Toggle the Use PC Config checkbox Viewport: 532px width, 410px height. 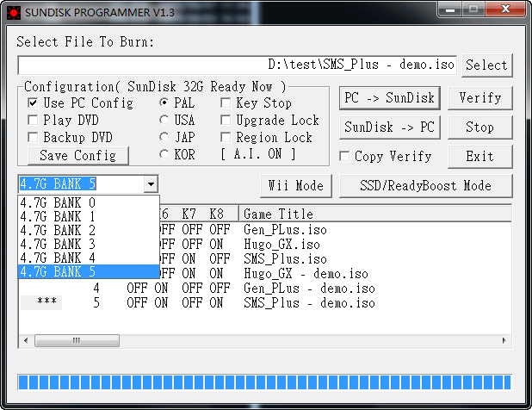pyautogui.click(x=33, y=102)
